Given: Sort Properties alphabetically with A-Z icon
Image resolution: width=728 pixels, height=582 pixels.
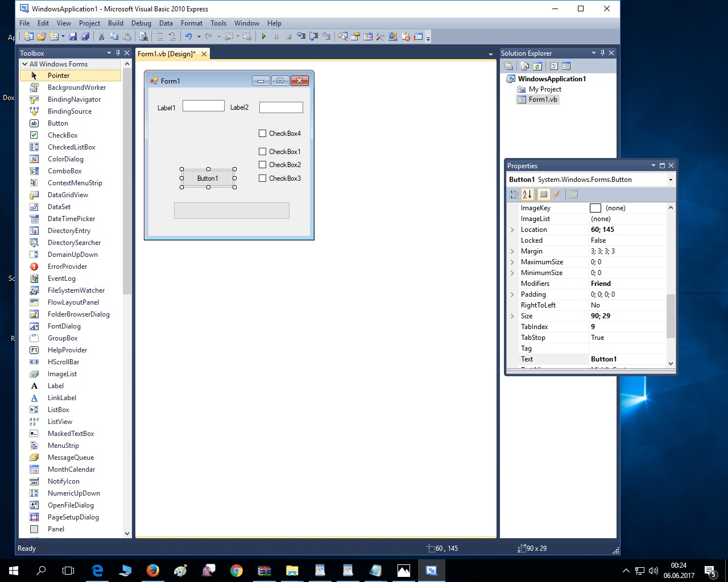Looking at the screenshot, I should pos(527,194).
